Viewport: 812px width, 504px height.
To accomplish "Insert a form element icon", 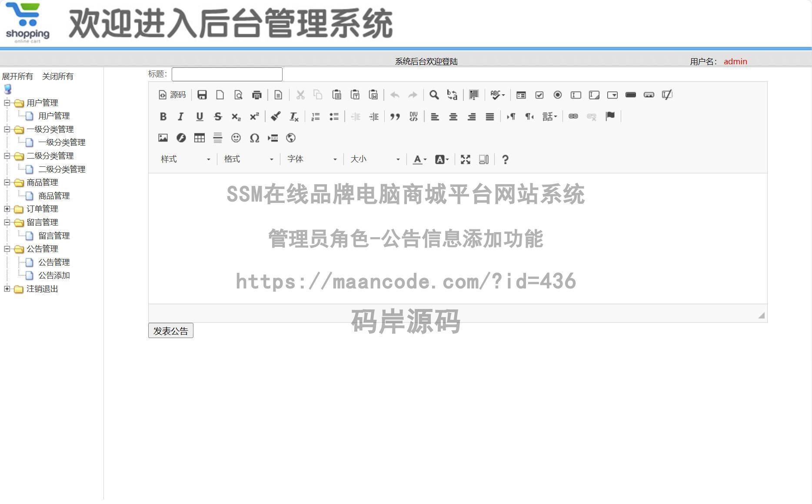I will [521, 95].
